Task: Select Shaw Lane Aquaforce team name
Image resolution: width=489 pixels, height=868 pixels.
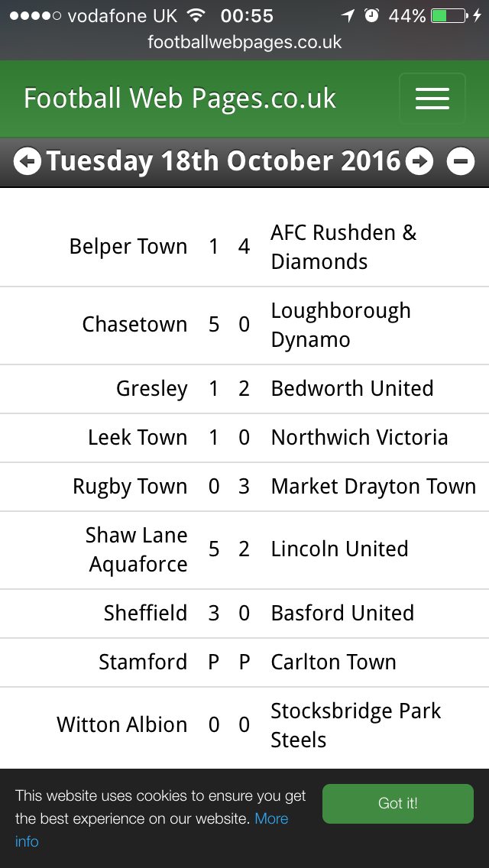Action: tap(138, 549)
